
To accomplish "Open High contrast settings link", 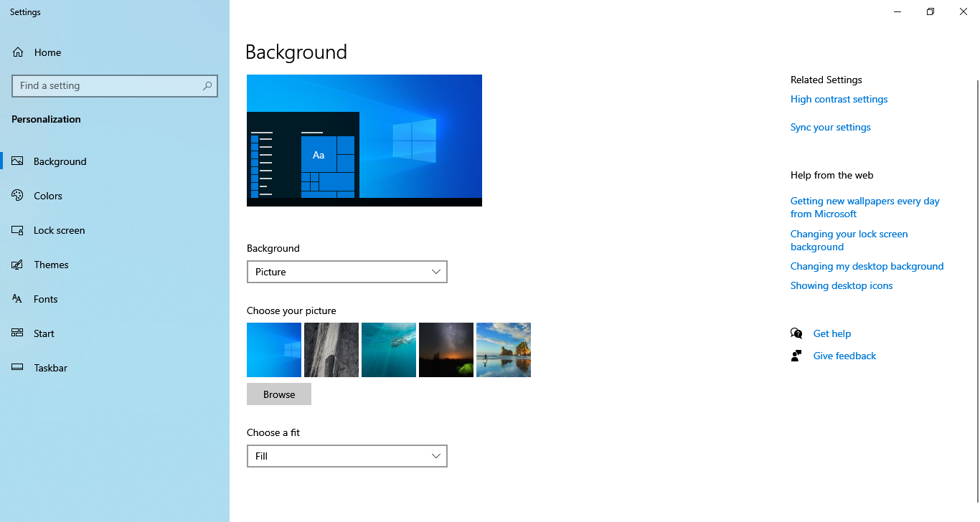I will pos(839,99).
